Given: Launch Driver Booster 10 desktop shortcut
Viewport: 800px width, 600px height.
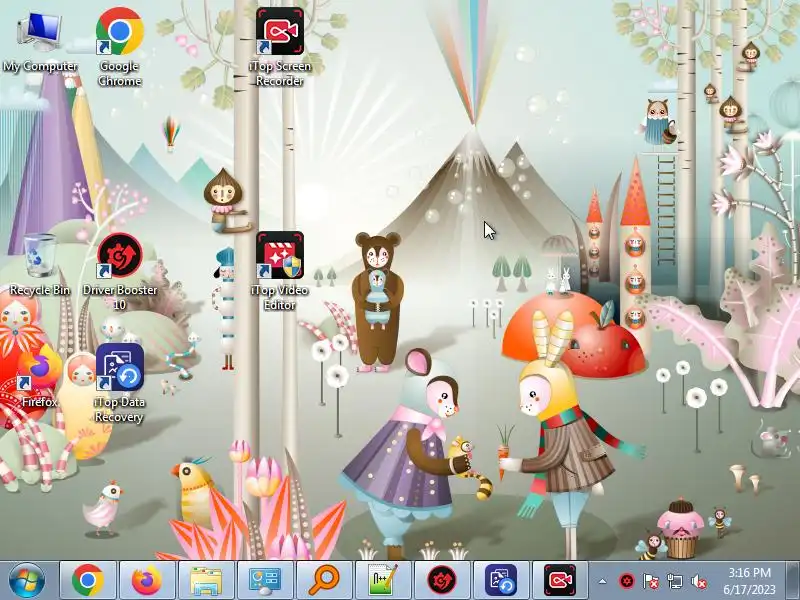Looking at the screenshot, I should coord(119,270).
